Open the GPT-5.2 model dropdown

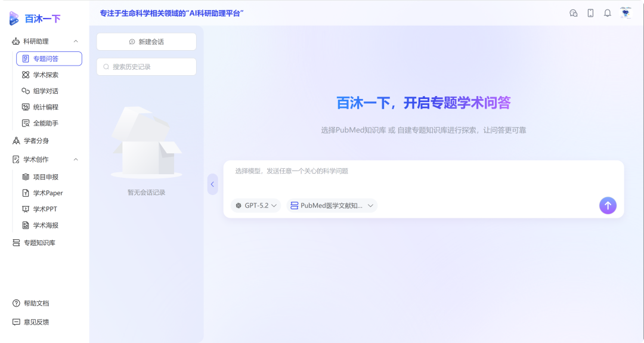pos(256,205)
